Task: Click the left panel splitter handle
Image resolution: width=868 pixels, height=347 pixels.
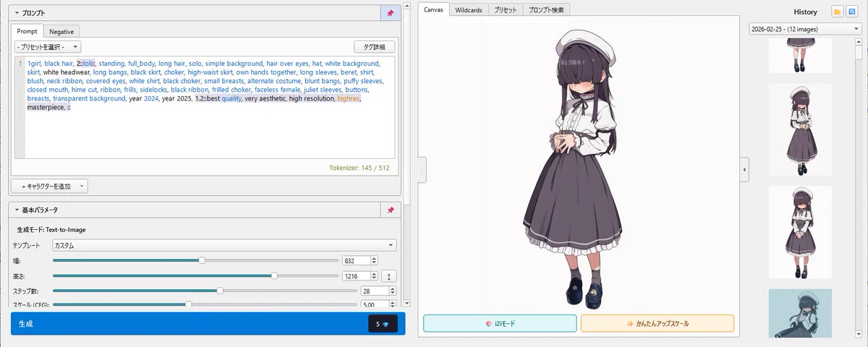Action: pos(422,169)
